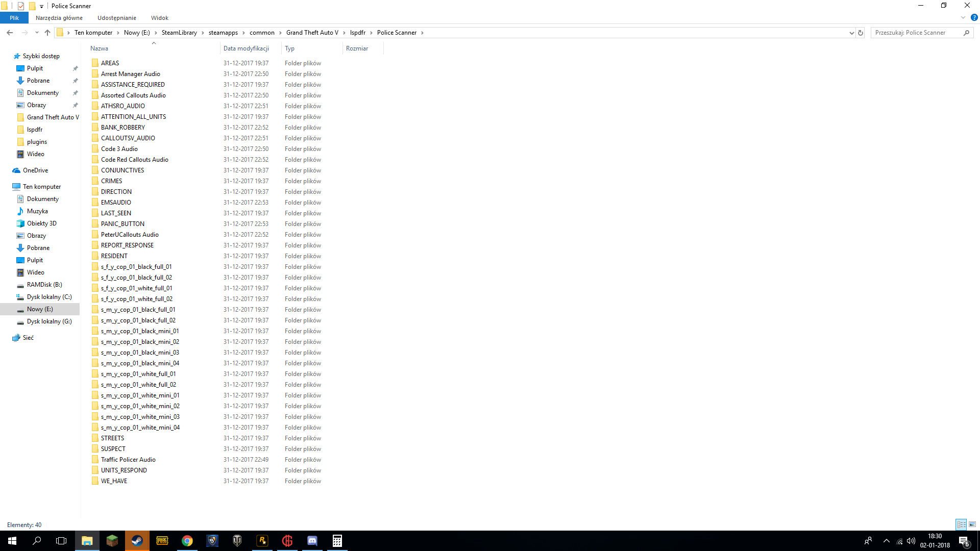Select Dysk lokalny (C:) in the navigation pane
The width and height of the screenshot is (980, 551).
pyautogui.click(x=49, y=297)
